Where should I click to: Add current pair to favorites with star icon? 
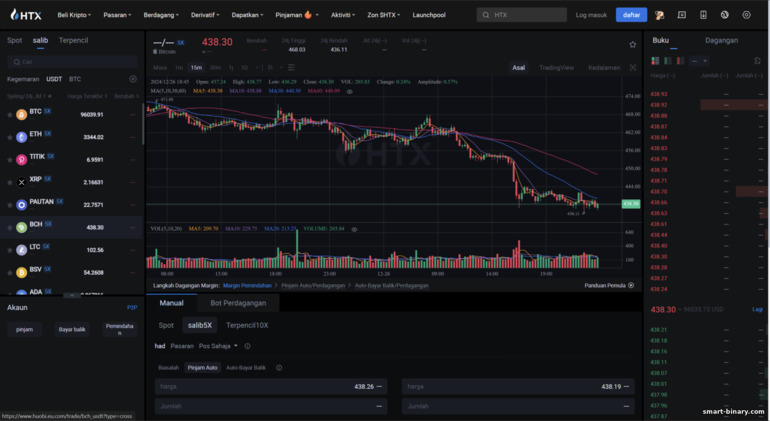(x=632, y=45)
